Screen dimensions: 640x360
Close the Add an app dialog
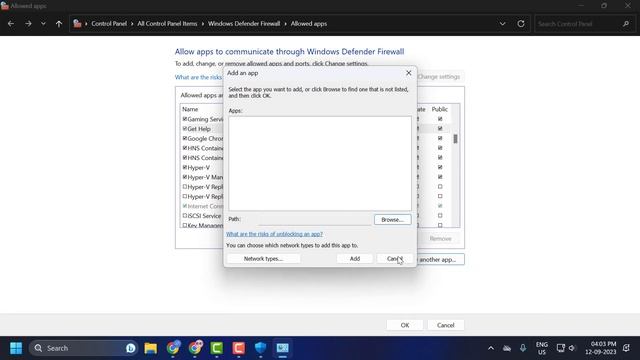pyautogui.click(x=409, y=73)
